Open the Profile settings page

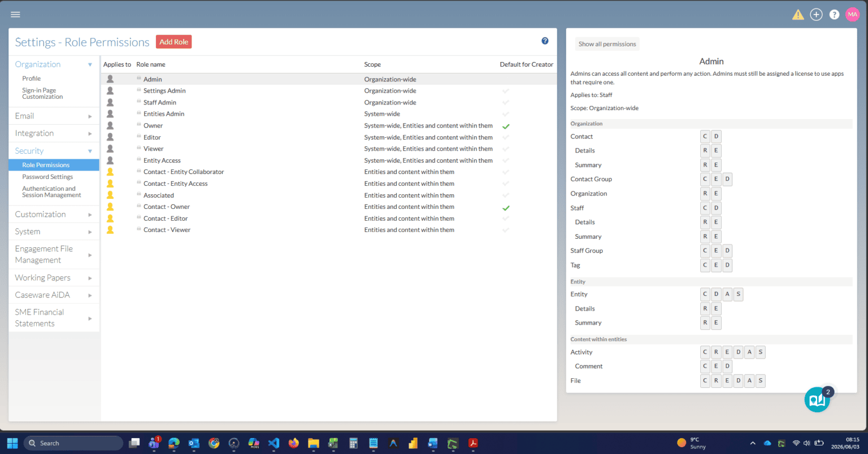[x=32, y=78]
